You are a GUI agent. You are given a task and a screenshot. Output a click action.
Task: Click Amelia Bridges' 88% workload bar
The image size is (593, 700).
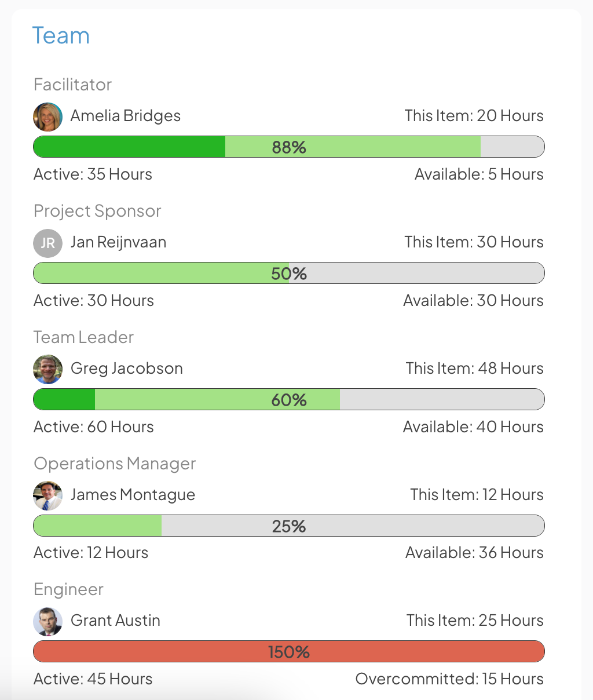(x=289, y=147)
